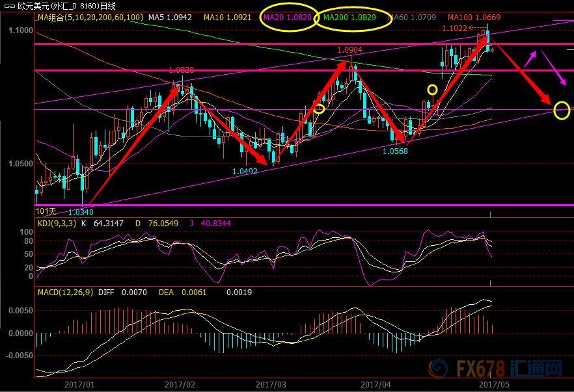Screen dimensions: 574x392
Task: Click the 101天 period label
Action: [45, 211]
